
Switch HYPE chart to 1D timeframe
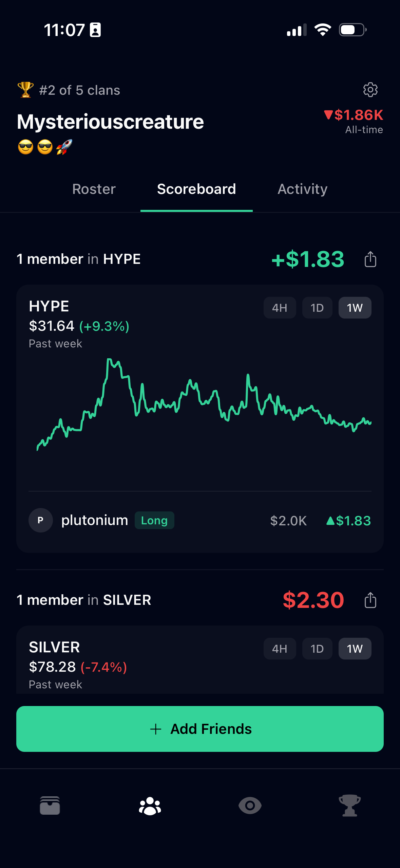coord(317,308)
